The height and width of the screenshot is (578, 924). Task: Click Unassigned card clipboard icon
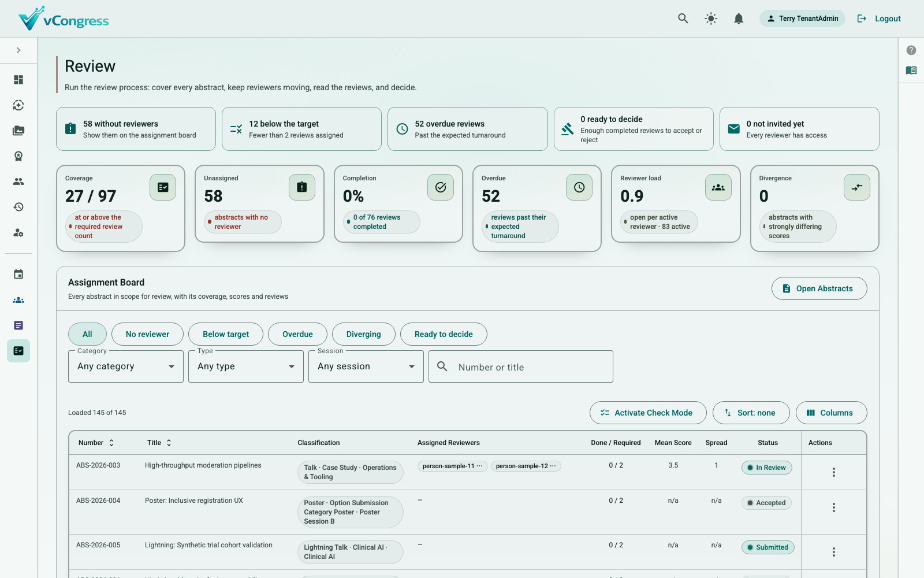(302, 187)
